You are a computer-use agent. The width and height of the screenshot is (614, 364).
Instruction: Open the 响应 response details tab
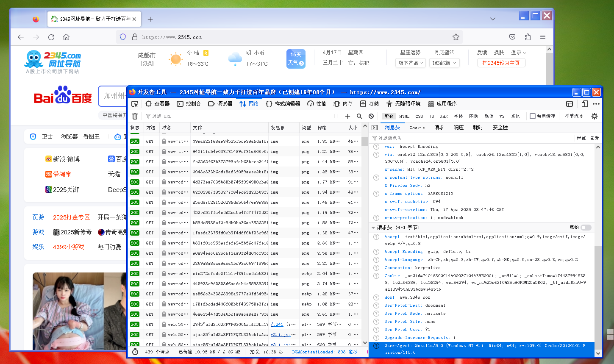tap(458, 128)
